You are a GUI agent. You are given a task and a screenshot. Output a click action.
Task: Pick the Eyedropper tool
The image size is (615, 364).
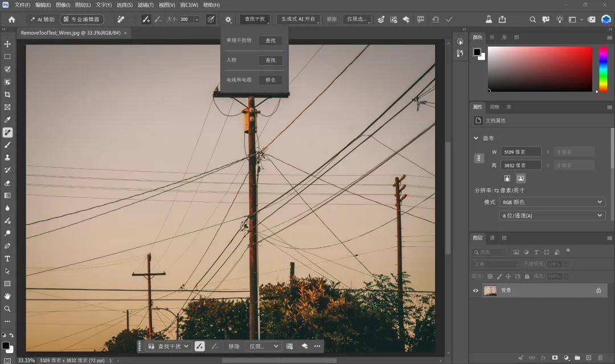7,119
